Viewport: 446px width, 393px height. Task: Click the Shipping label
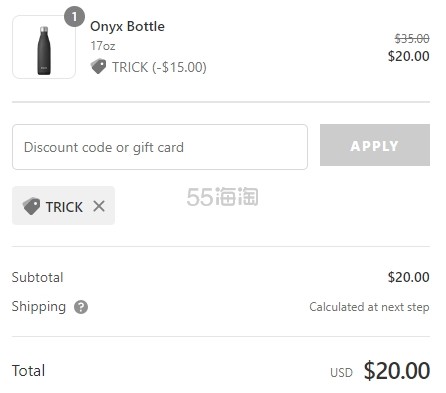pos(39,307)
